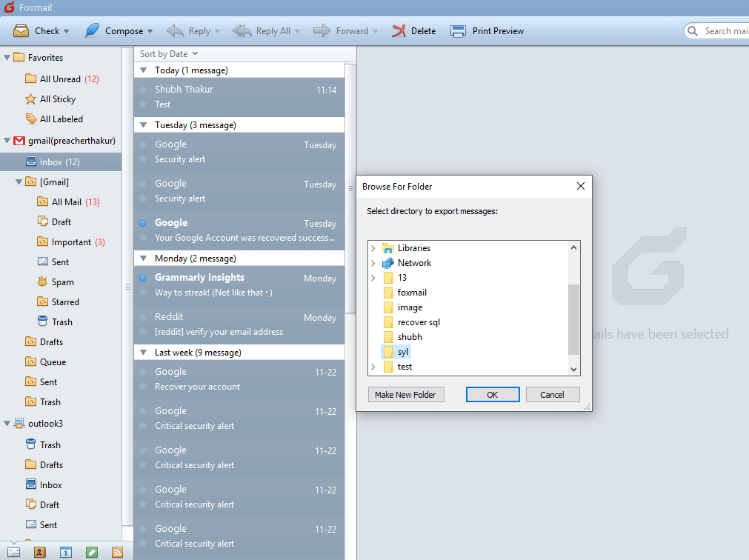Select the foxmail folder in the browse dialog
The image size is (749, 560).
pos(412,293)
